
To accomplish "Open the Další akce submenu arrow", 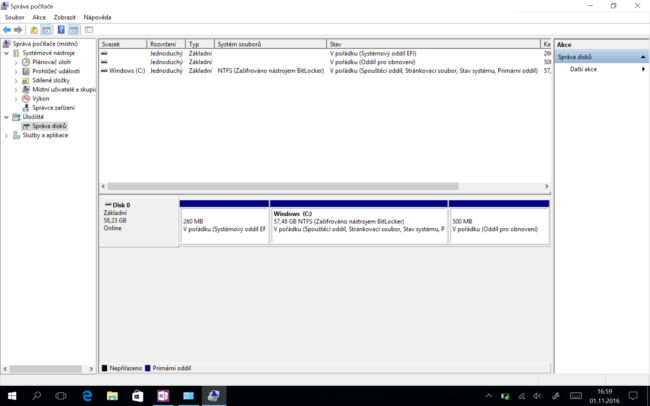I will coord(643,69).
